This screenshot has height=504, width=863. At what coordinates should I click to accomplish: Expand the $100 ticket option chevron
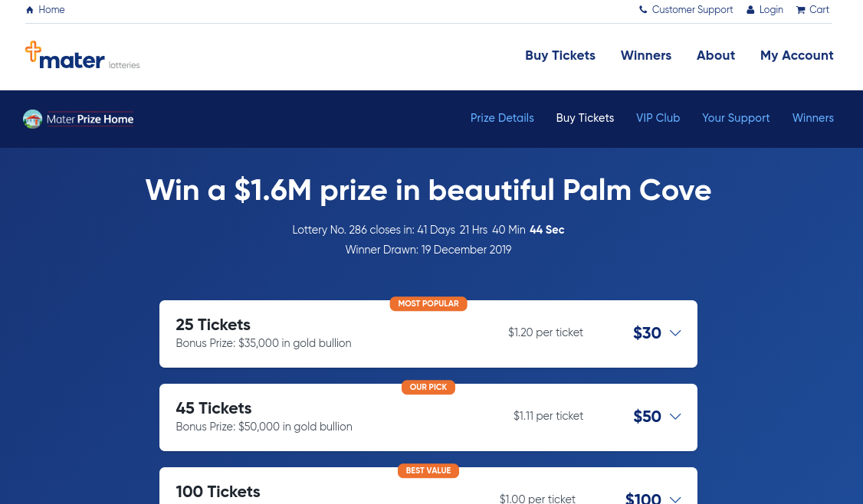675,499
